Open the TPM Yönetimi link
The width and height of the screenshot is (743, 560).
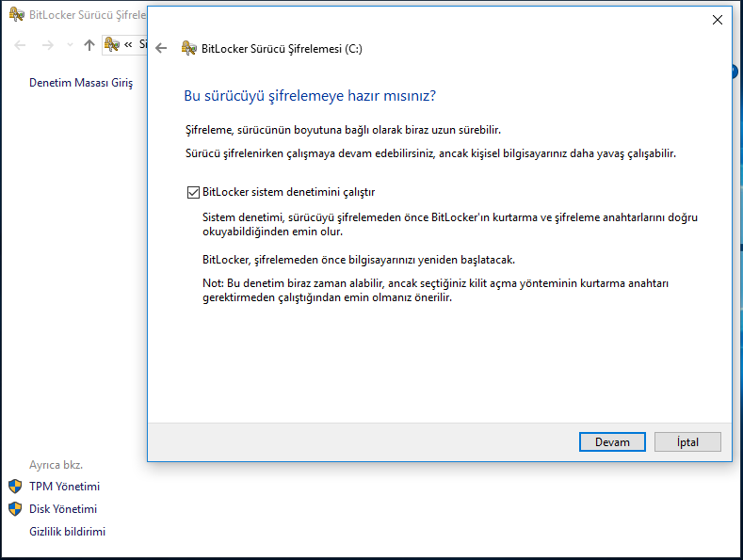[x=64, y=487]
